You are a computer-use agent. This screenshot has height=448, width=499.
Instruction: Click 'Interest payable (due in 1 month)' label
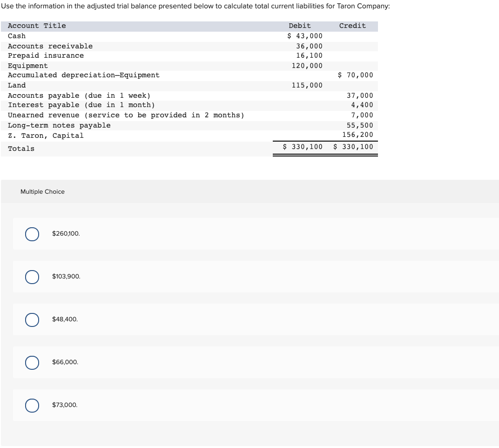[x=81, y=105]
